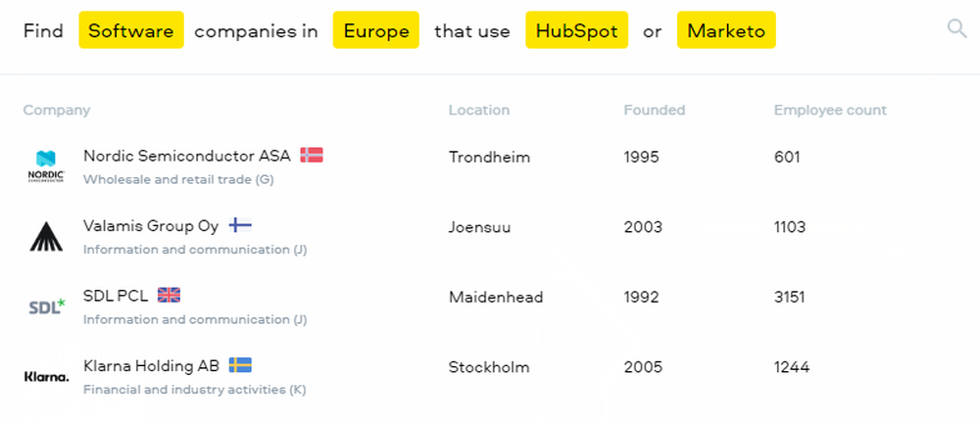Click the Klarna logo
980x421 pixels.
pyautogui.click(x=46, y=376)
